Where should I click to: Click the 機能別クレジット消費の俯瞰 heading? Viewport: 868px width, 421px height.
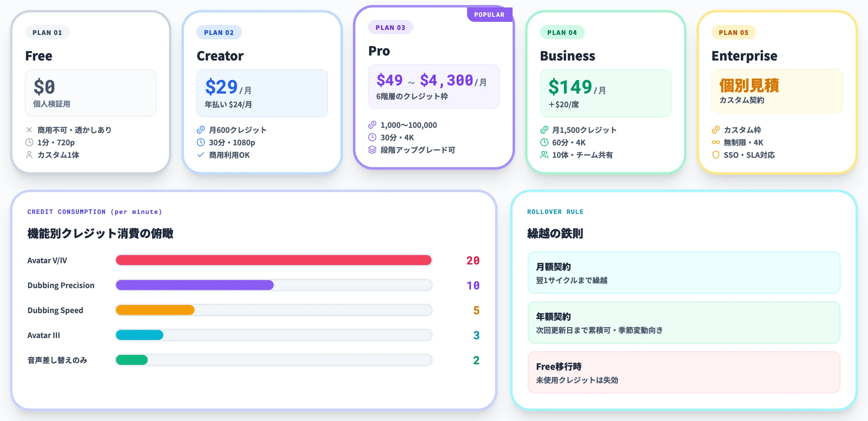100,233
